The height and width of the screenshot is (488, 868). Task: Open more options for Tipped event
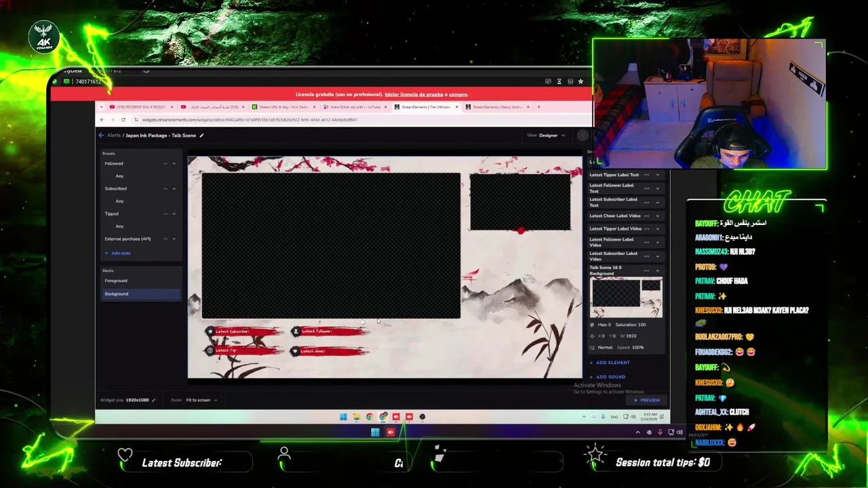[x=165, y=213]
